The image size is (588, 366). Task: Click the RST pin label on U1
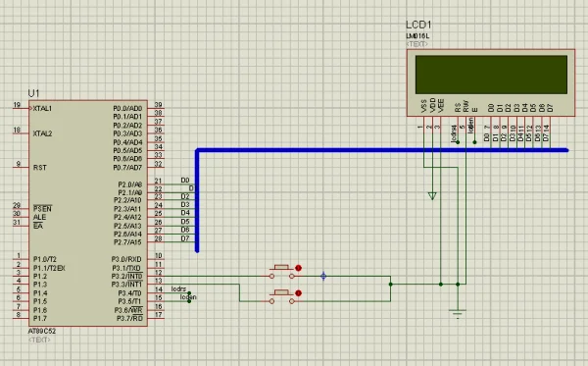click(40, 168)
